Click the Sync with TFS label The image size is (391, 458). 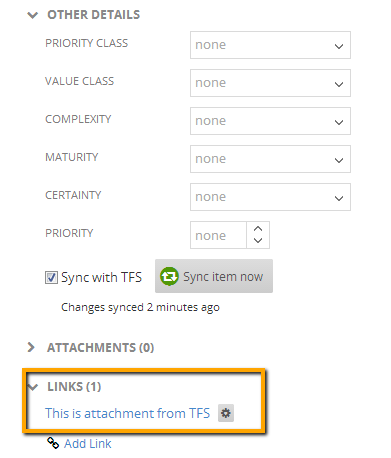click(101, 277)
